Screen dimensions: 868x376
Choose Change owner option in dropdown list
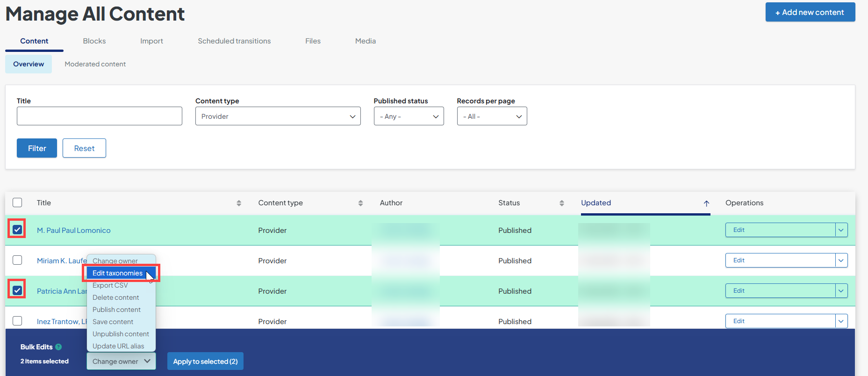pyautogui.click(x=121, y=261)
